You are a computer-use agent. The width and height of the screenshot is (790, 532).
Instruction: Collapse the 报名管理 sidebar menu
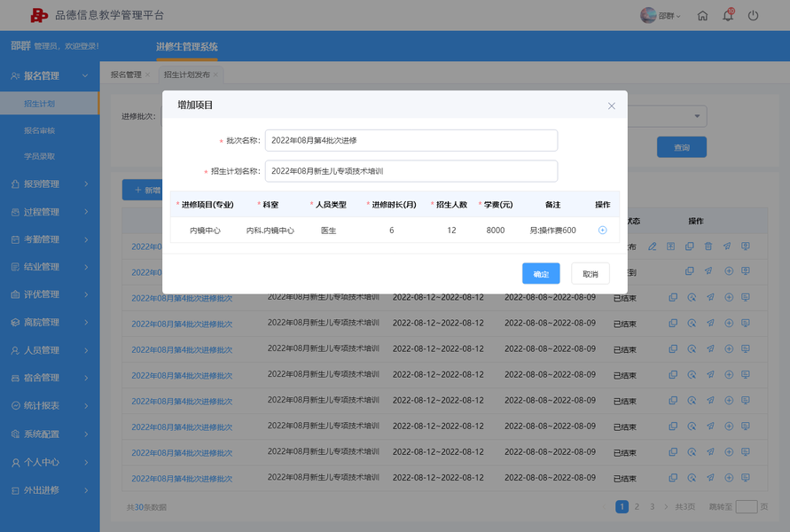tap(85, 76)
